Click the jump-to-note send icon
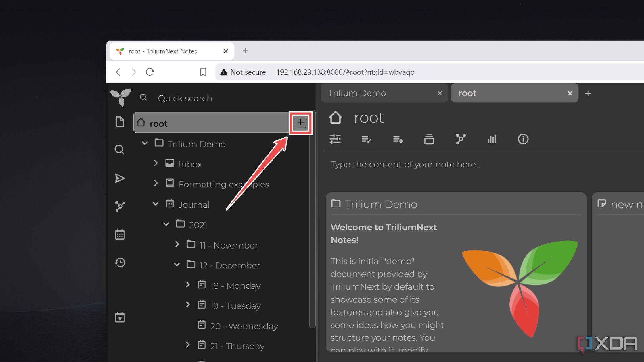The width and height of the screenshot is (644, 362). [x=120, y=178]
